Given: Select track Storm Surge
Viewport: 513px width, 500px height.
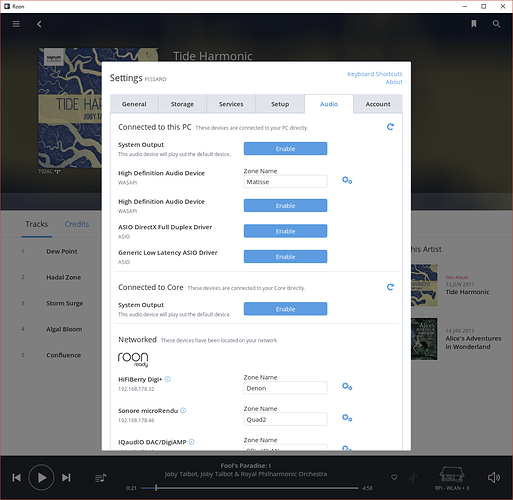Looking at the screenshot, I should click(65, 303).
